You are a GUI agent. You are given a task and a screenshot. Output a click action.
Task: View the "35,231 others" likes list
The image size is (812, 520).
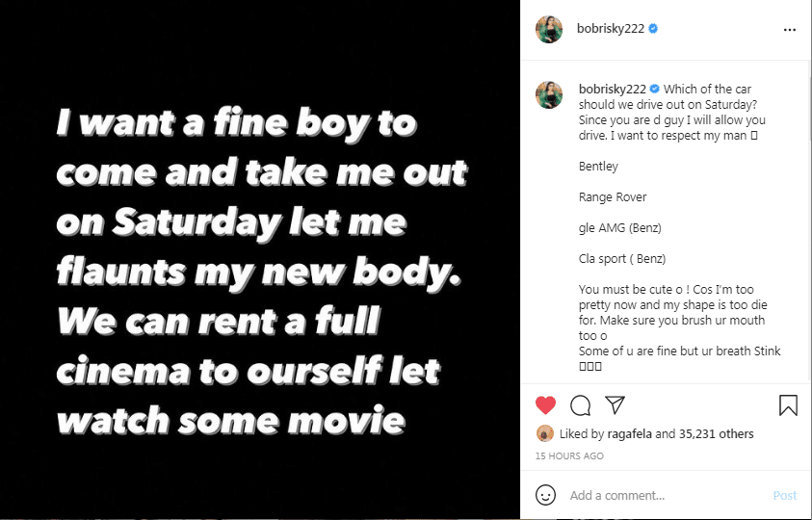point(717,434)
